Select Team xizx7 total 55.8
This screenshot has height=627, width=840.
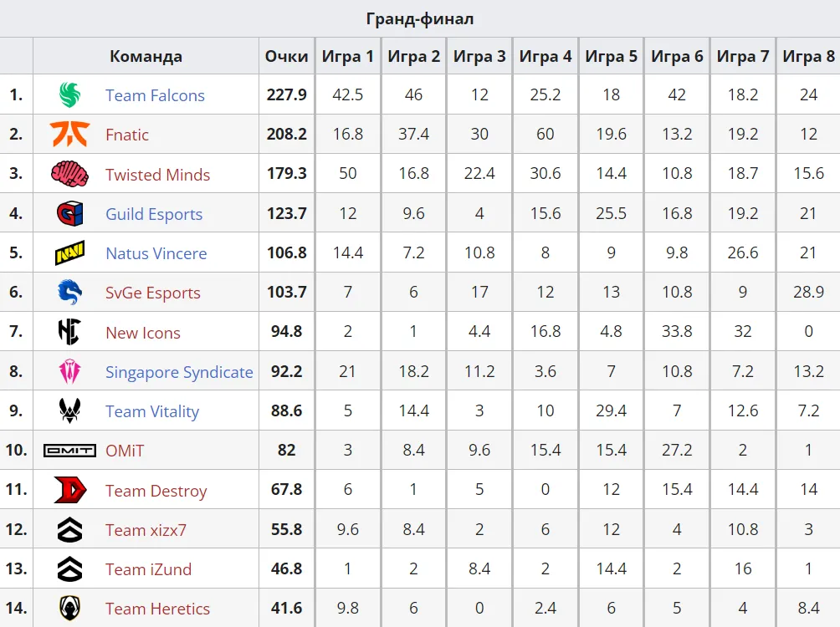click(x=287, y=529)
